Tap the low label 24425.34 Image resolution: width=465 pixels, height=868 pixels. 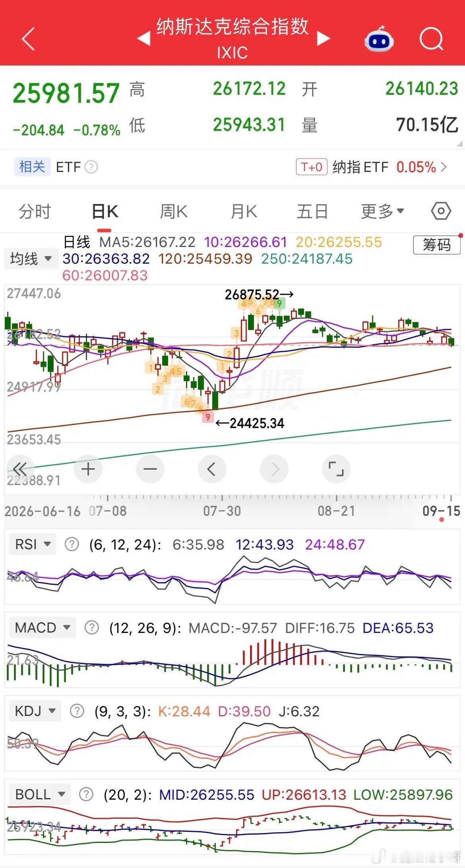(x=257, y=423)
